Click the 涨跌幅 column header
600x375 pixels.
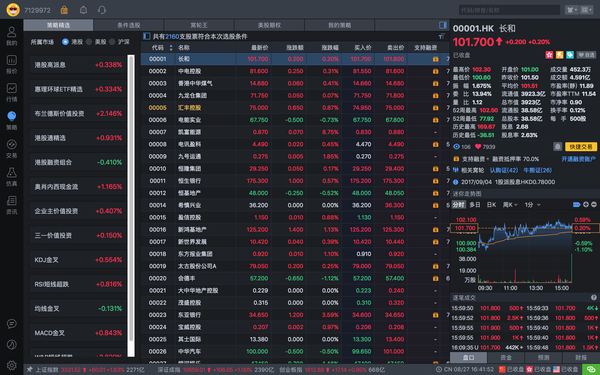(x=330, y=48)
